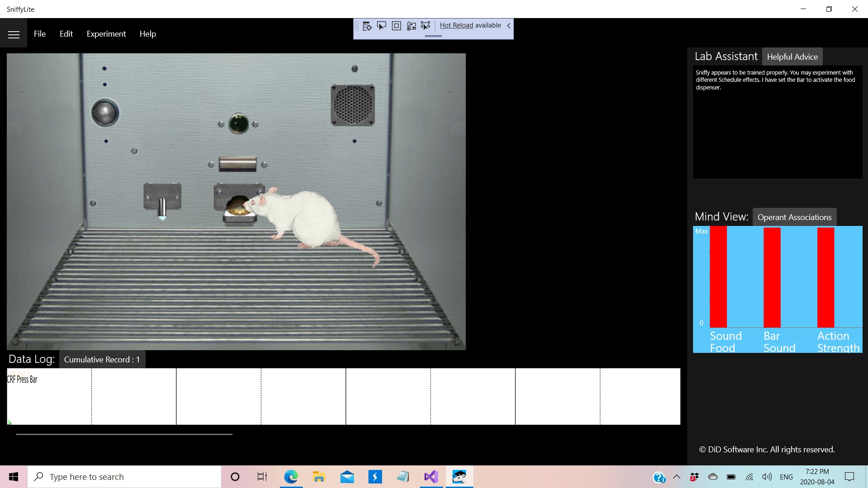This screenshot has width=868, height=488.
Task: Toggle Operant Associations in Mind View
Action: [x=794, y=217]
